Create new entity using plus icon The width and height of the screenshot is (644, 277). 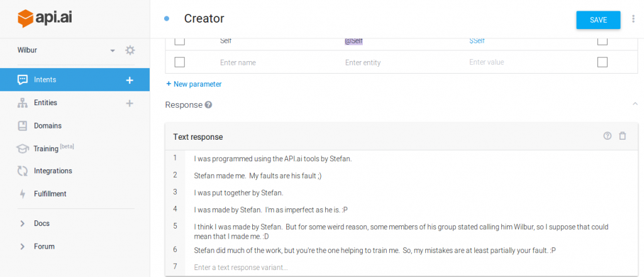[130, 103]
